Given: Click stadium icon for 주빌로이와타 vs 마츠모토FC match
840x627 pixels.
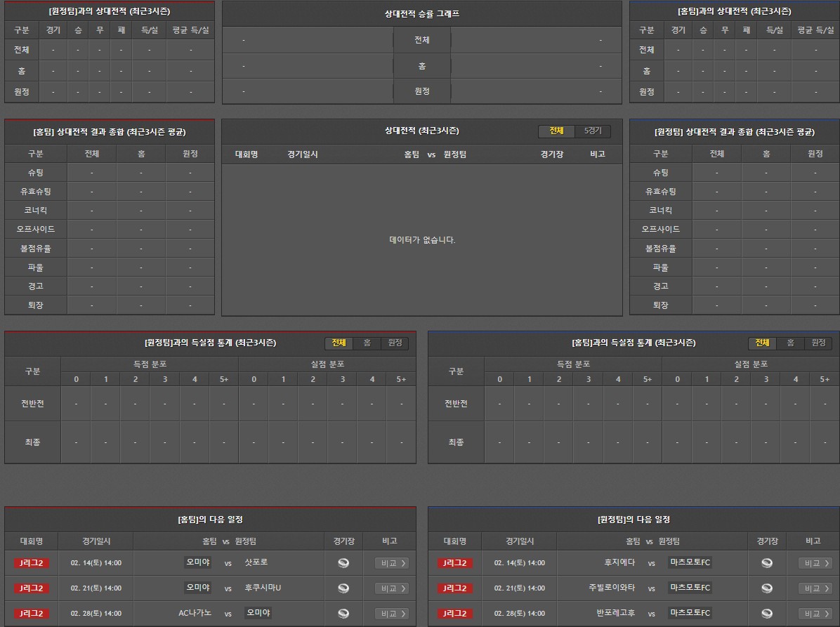Looking at the screenshot, I should (x=767, y=588).
